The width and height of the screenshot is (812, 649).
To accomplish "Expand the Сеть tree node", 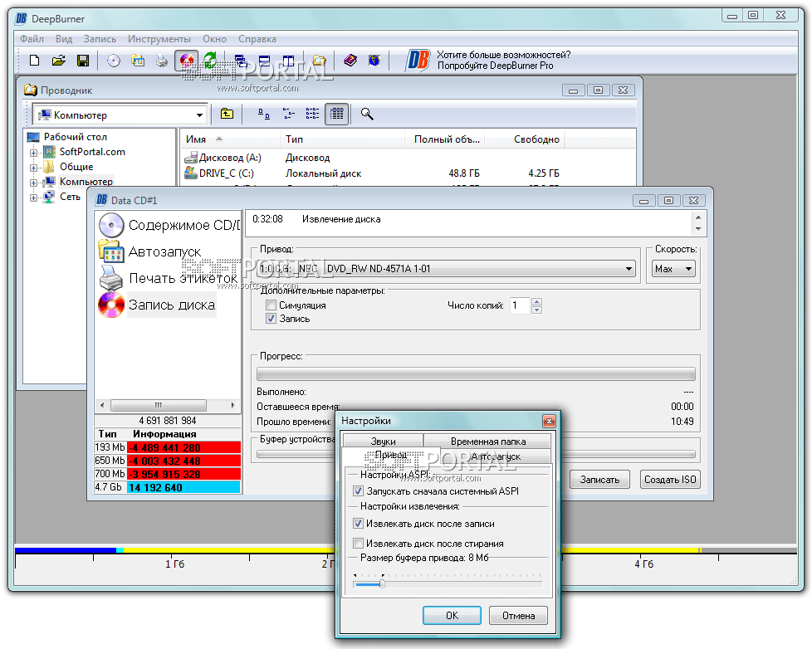I will click(x=34, y=198).
